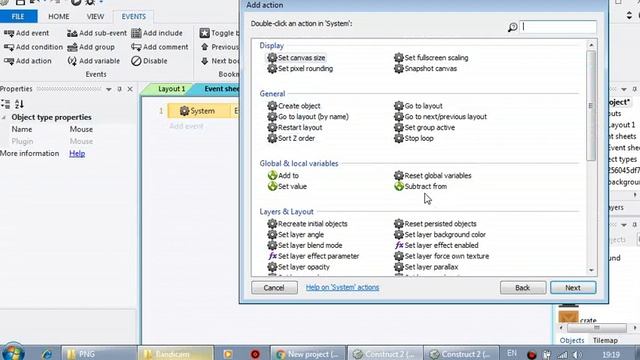Viewport: 640px width, 360px height.
Task: Pick Set layer effect parameter action
Action: (x=313, y=256)
